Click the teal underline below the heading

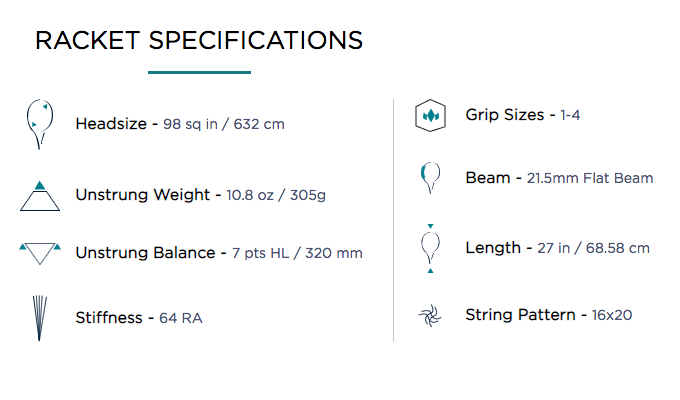[x=199, y=72]
